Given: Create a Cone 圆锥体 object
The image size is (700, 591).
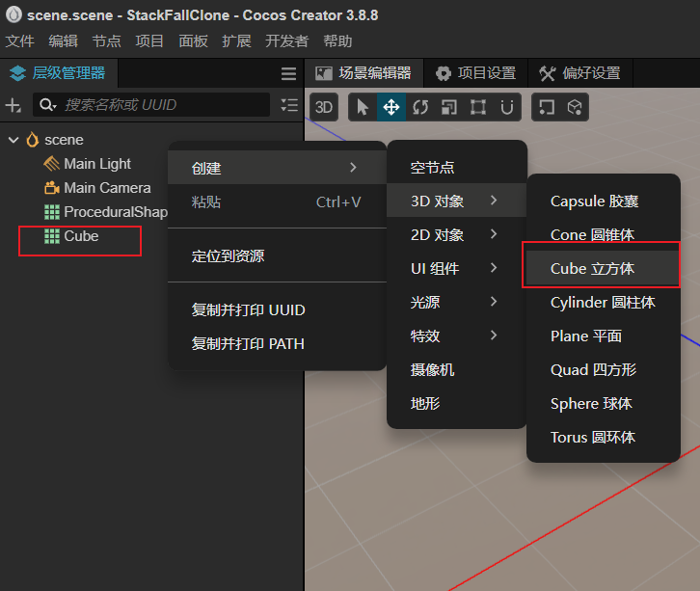Looking at the screenshot, I should pyautogui.click(x=604, y=234).
